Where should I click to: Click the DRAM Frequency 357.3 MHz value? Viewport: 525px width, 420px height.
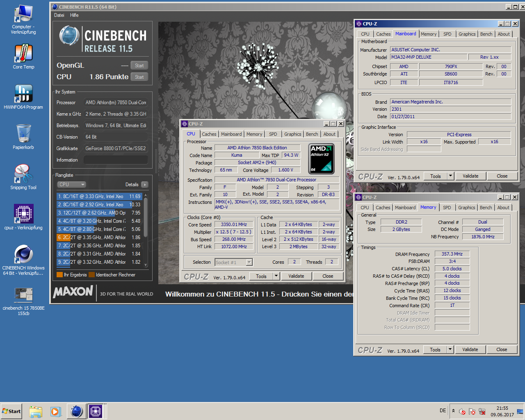coord(452,254)
